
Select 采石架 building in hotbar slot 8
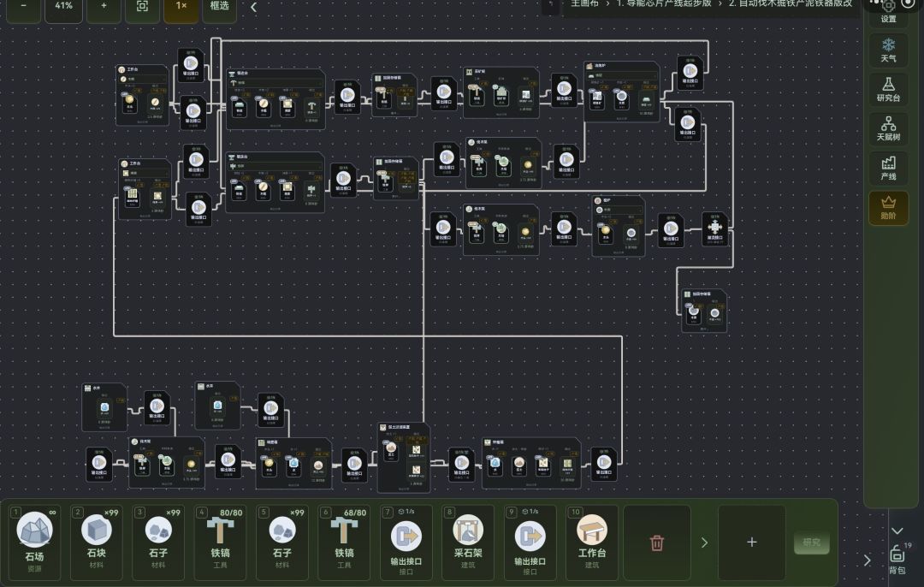(x=468, y=543)
